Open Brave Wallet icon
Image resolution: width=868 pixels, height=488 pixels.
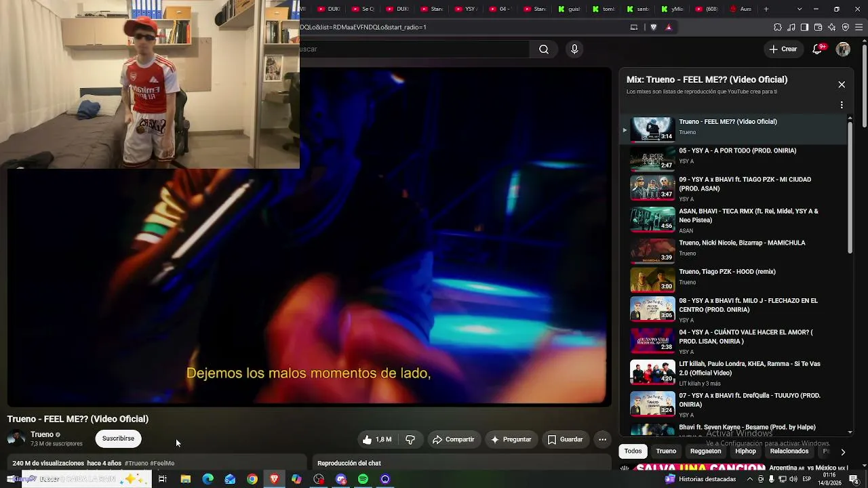tap(818, 27)
